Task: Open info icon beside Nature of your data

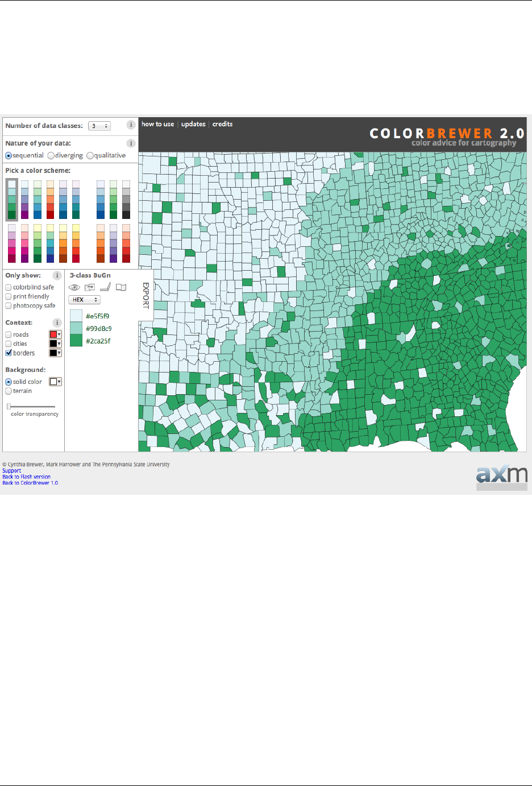Action: pyautogui.click(x=131, y=143)
